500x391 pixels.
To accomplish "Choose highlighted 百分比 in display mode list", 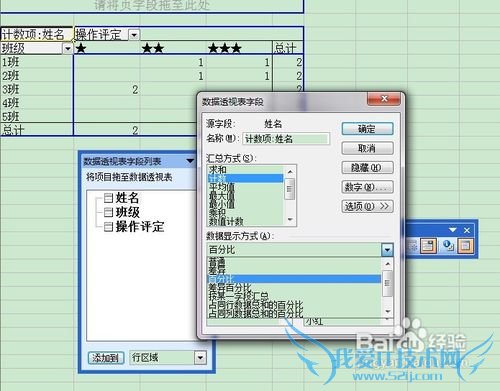I will click(294, 279).
